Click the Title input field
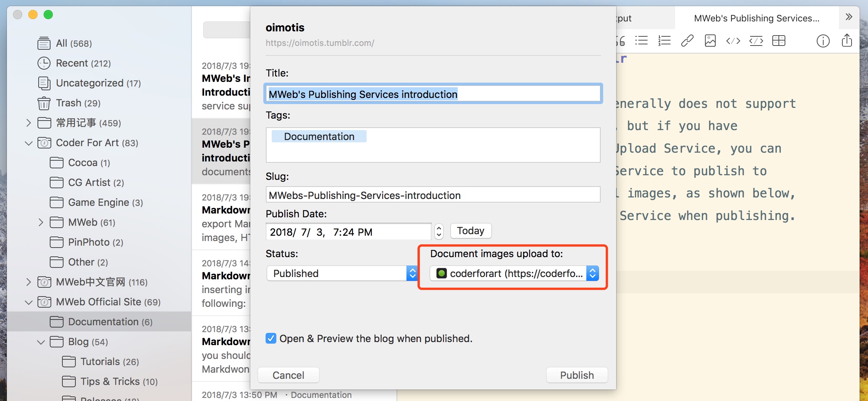The height and width of the screenshot is (401, 868). [433, 94]
